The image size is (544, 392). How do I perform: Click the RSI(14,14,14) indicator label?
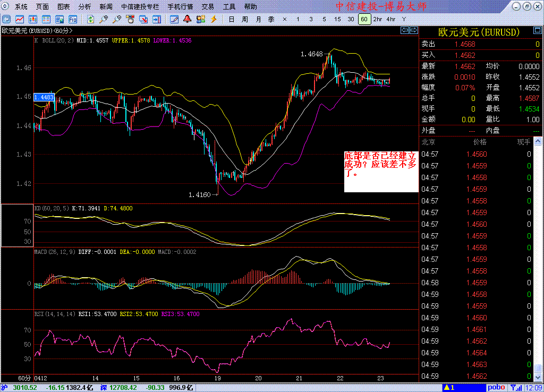(x=55, y=314)
